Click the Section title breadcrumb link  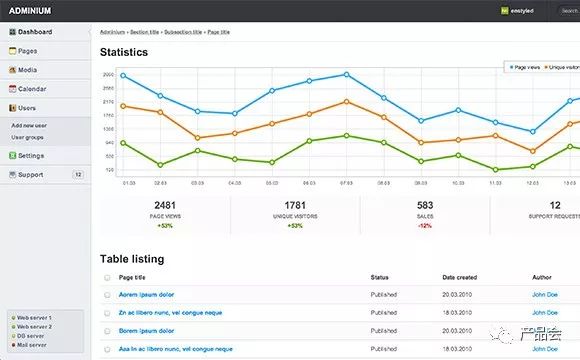(144, 32)
